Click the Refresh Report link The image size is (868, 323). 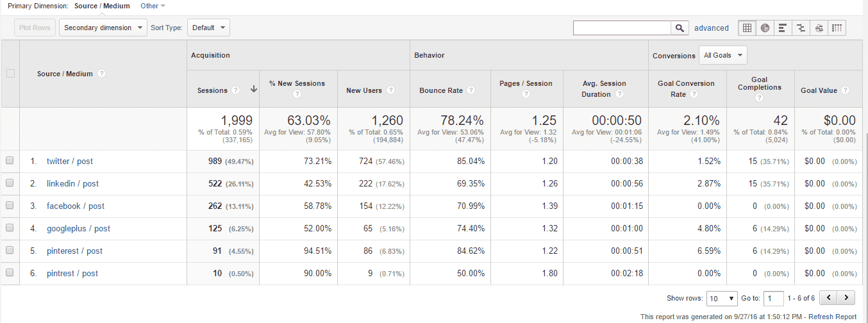coord(832,317)
